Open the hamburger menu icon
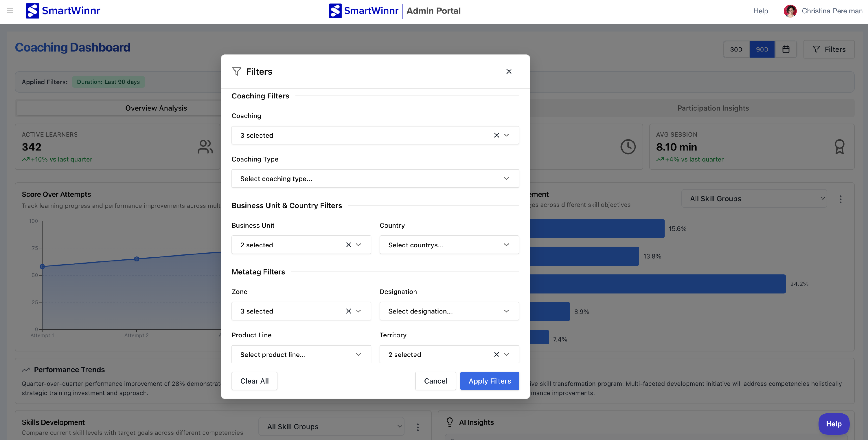 coord(10,11)
